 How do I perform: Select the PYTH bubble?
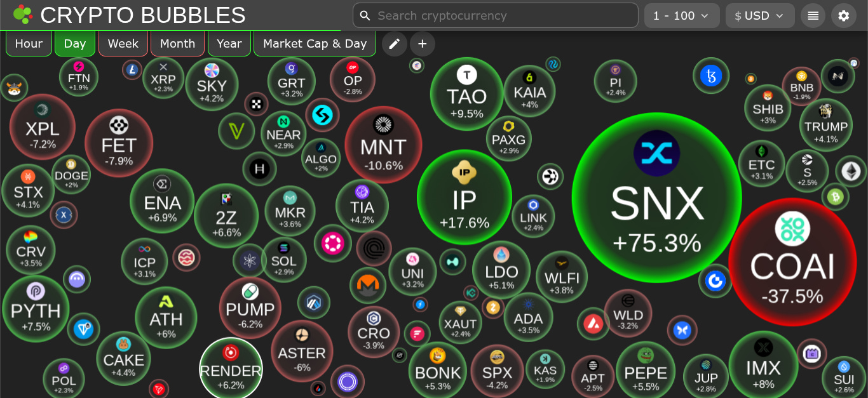pyautogui.click(x=36, y=308)
